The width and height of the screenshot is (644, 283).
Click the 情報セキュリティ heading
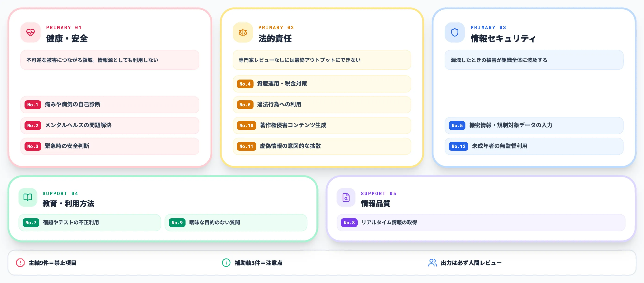503,38
